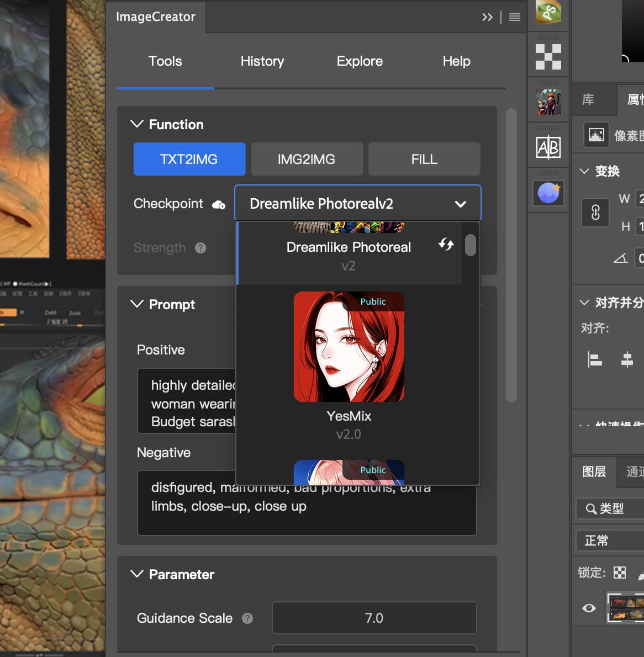This screenshot has width=644, height=657.
Task: Select the TXT2IMG function mode
Action: click(189, 159)
